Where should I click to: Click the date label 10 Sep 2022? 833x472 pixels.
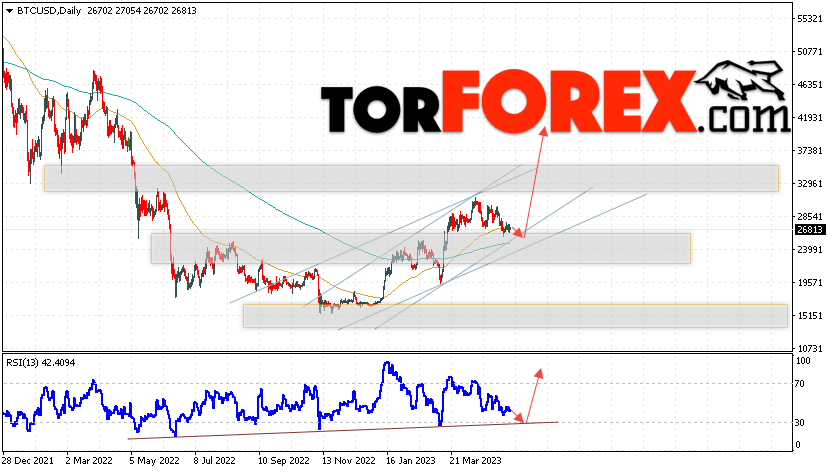click(x=283, y=460)
